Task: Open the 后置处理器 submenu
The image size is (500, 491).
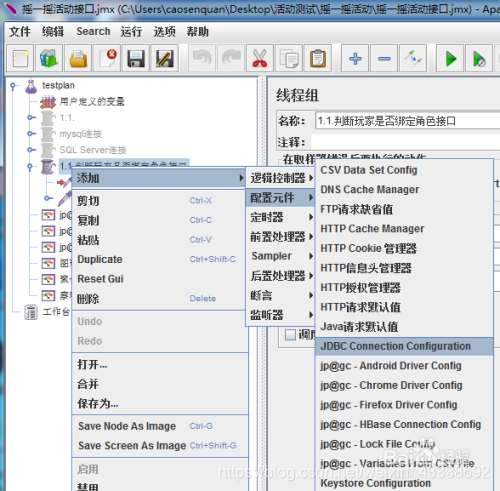Action: pyautogui.click(x=281, y=276)
